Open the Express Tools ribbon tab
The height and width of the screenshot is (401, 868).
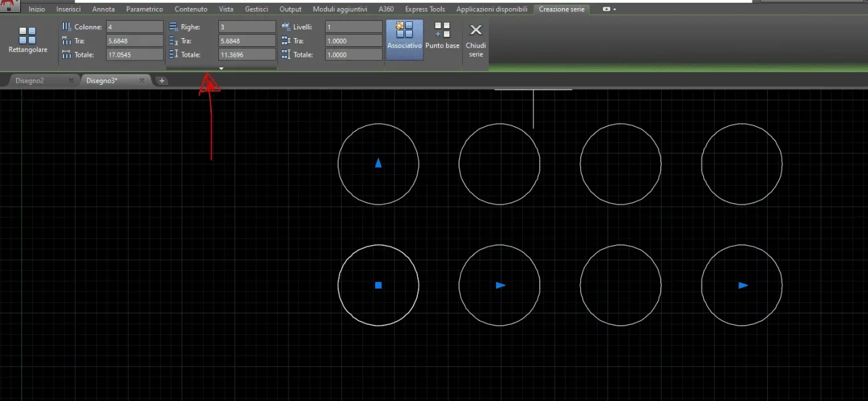425,9
